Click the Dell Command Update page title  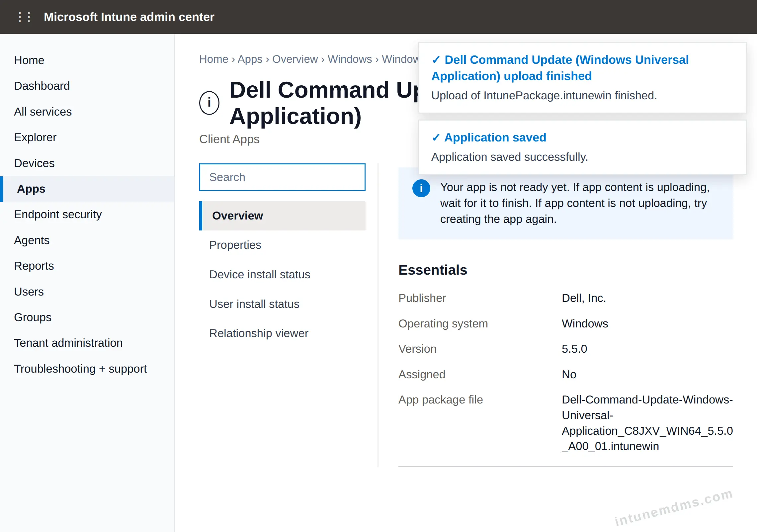(324, 103)
